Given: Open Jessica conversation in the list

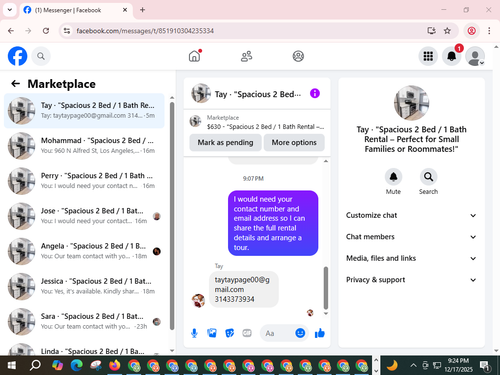Looking at the screenshot, I should pyautogui.click(x=84, y=286).
